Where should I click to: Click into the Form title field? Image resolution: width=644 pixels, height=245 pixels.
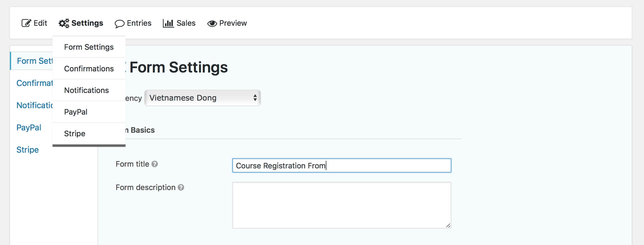[342, 165]
